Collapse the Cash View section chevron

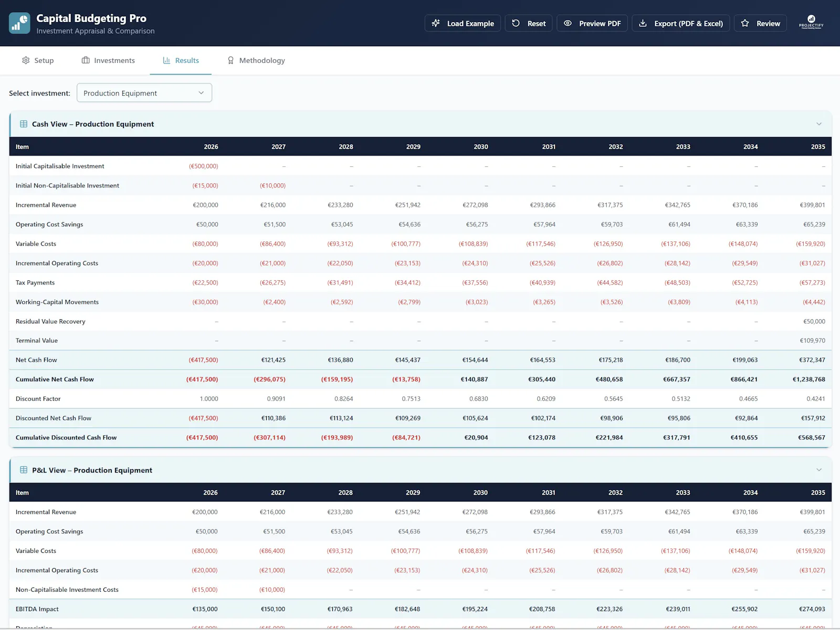(x=819, y=124)
